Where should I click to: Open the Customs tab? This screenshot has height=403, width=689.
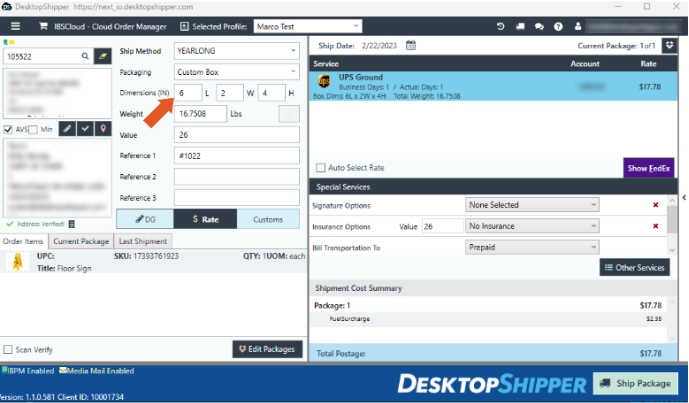(268, 219)
